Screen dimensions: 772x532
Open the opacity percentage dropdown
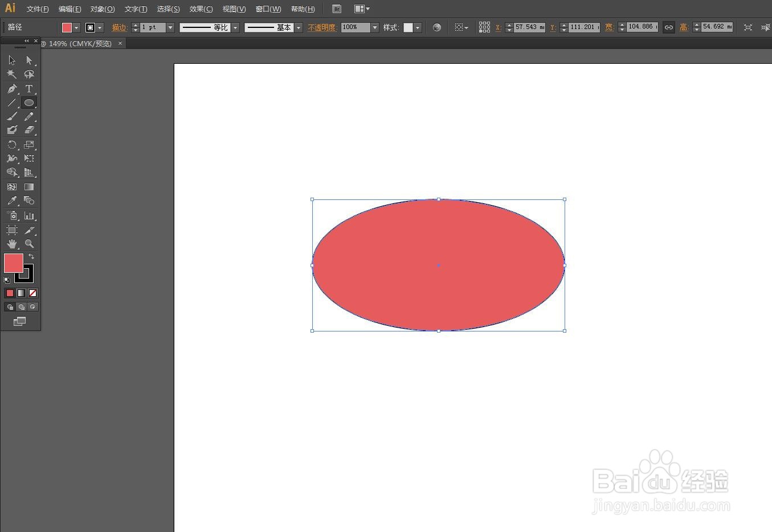(375, 27)
